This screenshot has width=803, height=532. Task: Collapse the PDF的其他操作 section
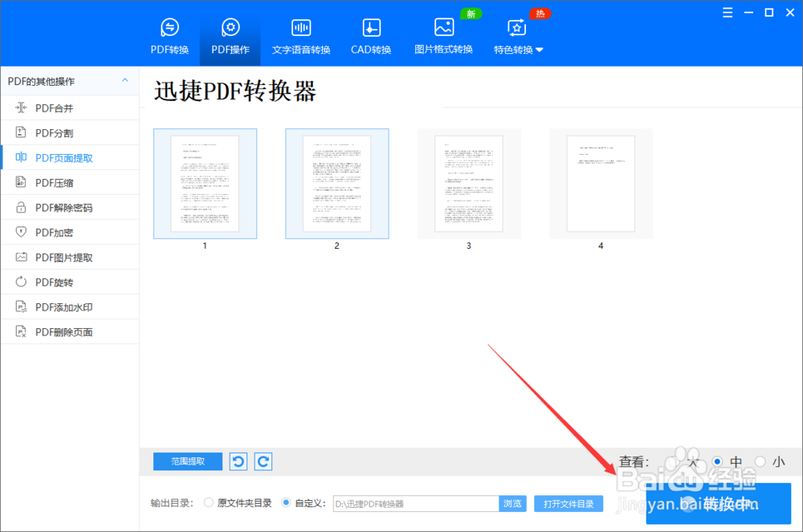tap(125, 80)
